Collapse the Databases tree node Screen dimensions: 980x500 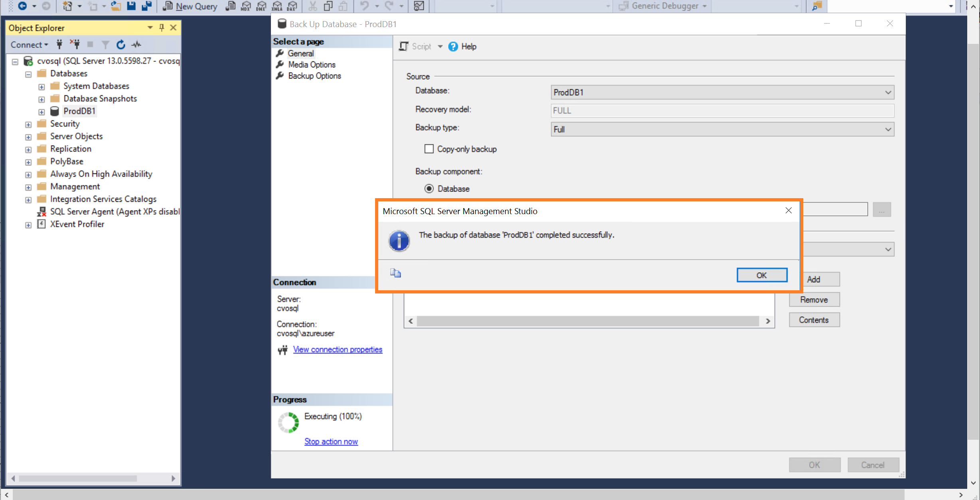tap(28, 74)
